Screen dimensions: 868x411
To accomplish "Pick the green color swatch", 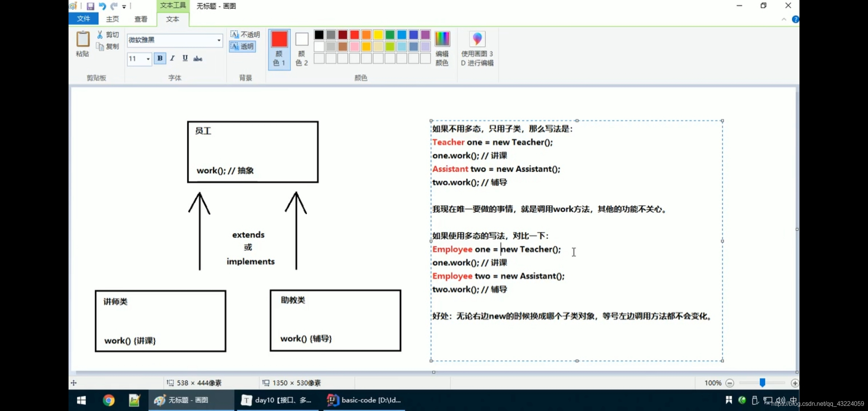I will tap(390, 35).
